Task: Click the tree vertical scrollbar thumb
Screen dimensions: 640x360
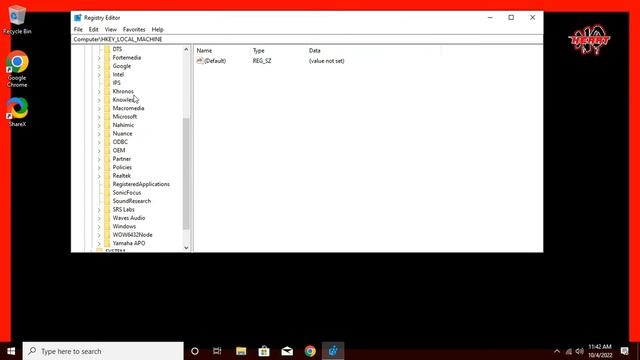Action: coord(186,173)
